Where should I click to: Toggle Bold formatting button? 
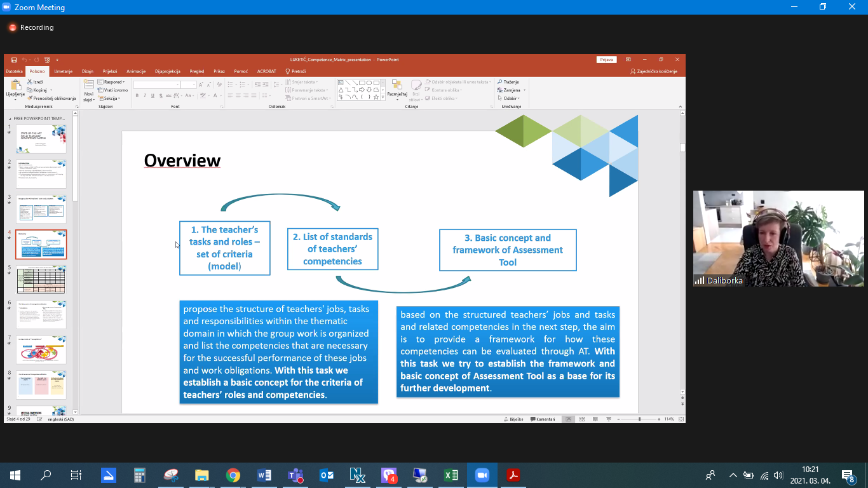[137, 96]
